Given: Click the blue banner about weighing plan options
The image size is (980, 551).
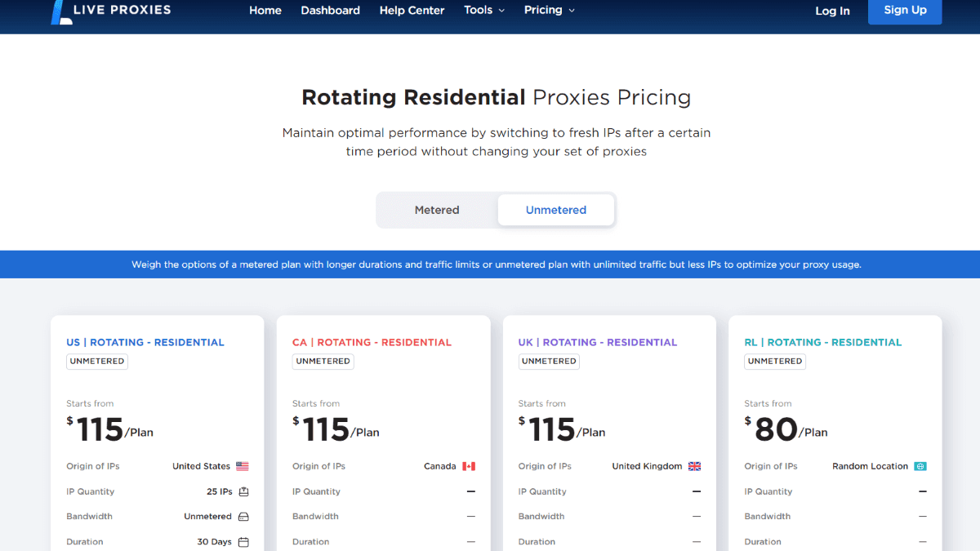Looking at the screenshot, I should point(490,264).
